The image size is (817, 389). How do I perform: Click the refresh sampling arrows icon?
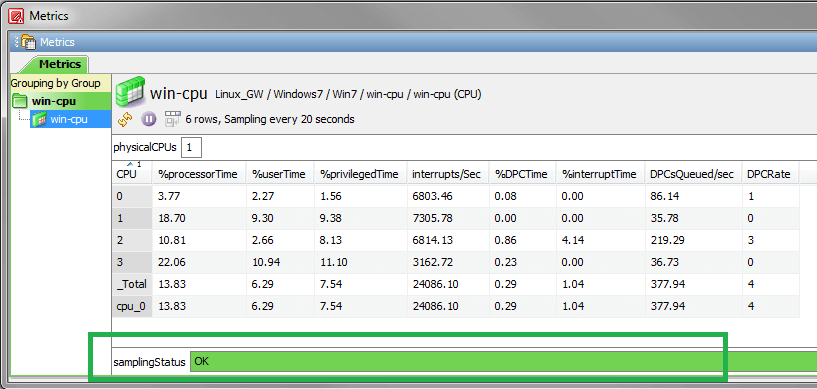click(x=125, y=119)
